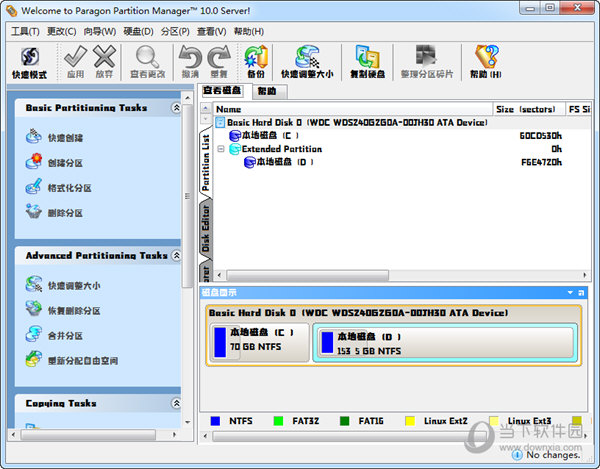Open the 向导(W) wizards menu

(99, 31)
